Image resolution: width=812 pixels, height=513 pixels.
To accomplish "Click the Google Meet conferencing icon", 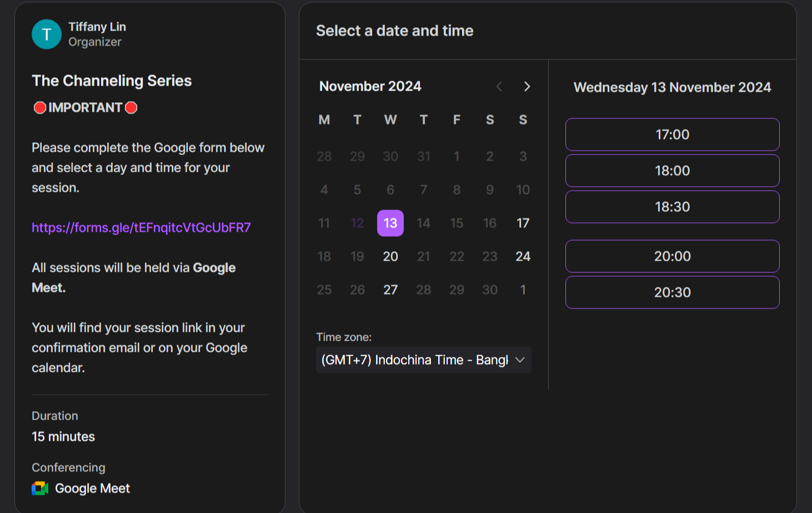I will coord(40,489).
